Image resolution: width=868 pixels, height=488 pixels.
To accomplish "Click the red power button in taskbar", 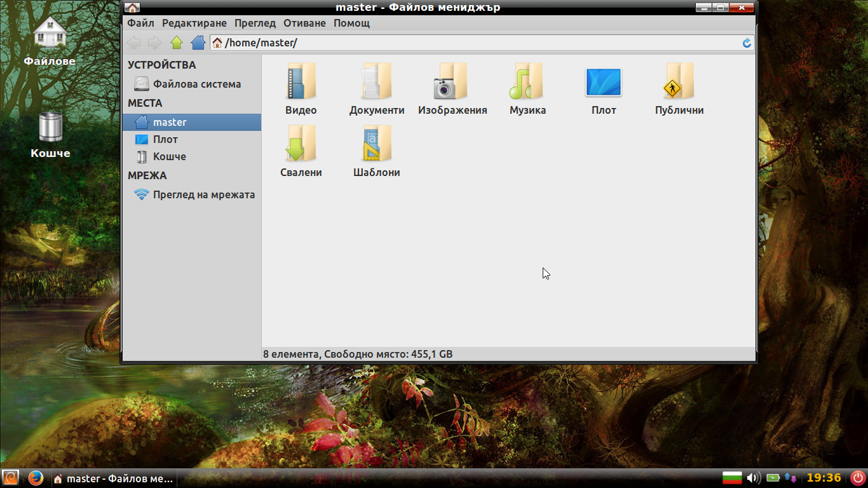I will 858,478.
